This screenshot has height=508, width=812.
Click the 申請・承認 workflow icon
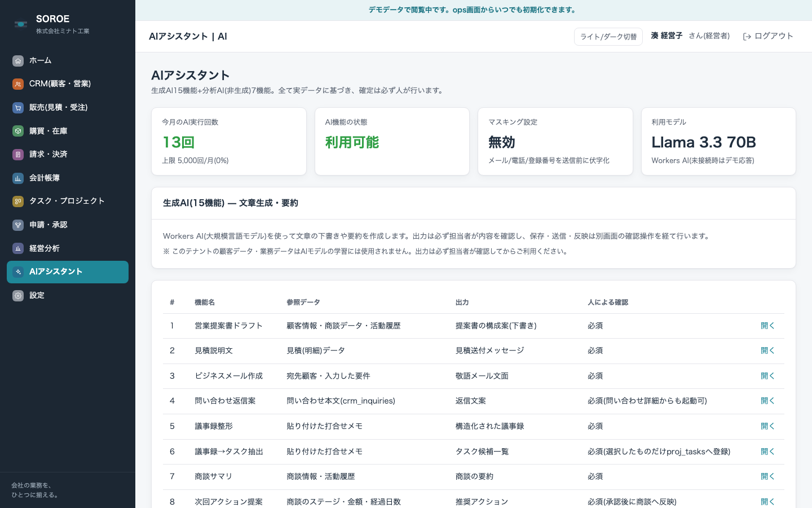click(18, 225)
